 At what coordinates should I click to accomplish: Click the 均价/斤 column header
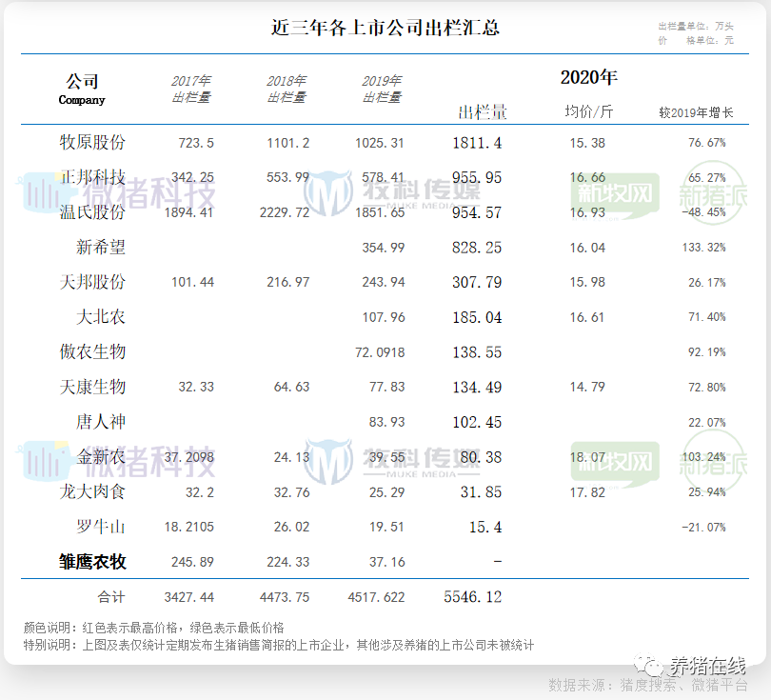[588, 112]
